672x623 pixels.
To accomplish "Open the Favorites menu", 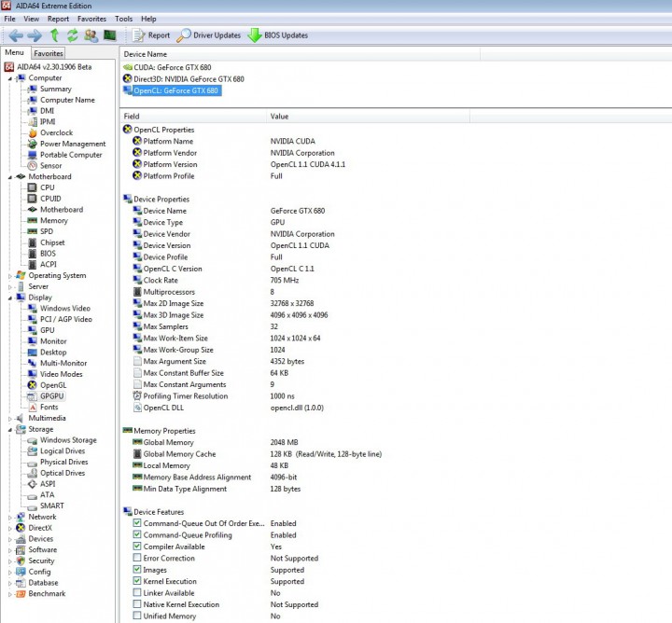I will click(91, 19).
